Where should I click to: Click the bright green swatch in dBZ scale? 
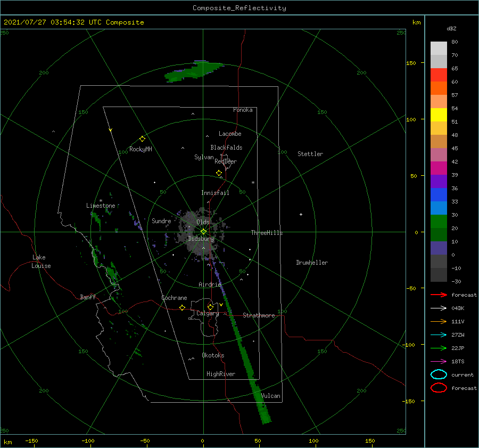[439, 222]
